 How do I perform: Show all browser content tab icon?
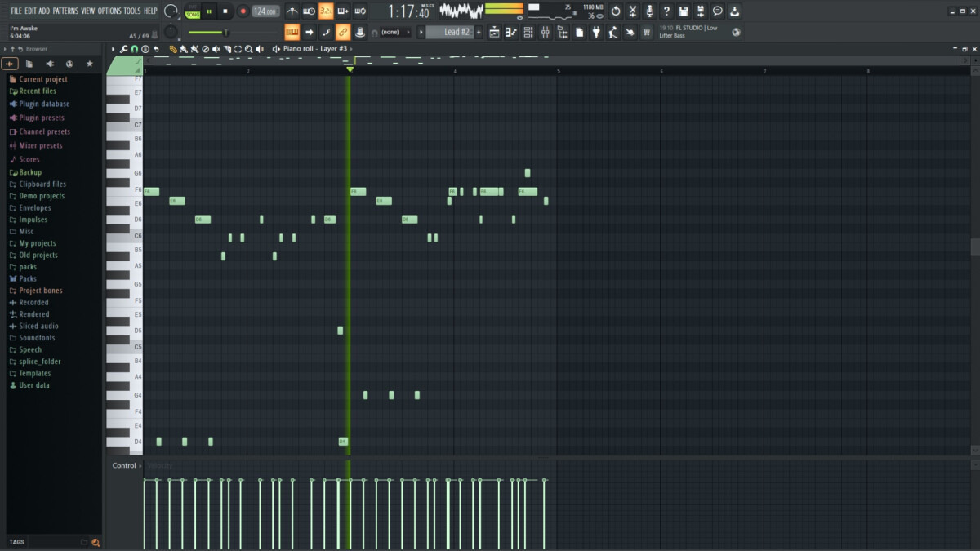(x=10, y=64)
